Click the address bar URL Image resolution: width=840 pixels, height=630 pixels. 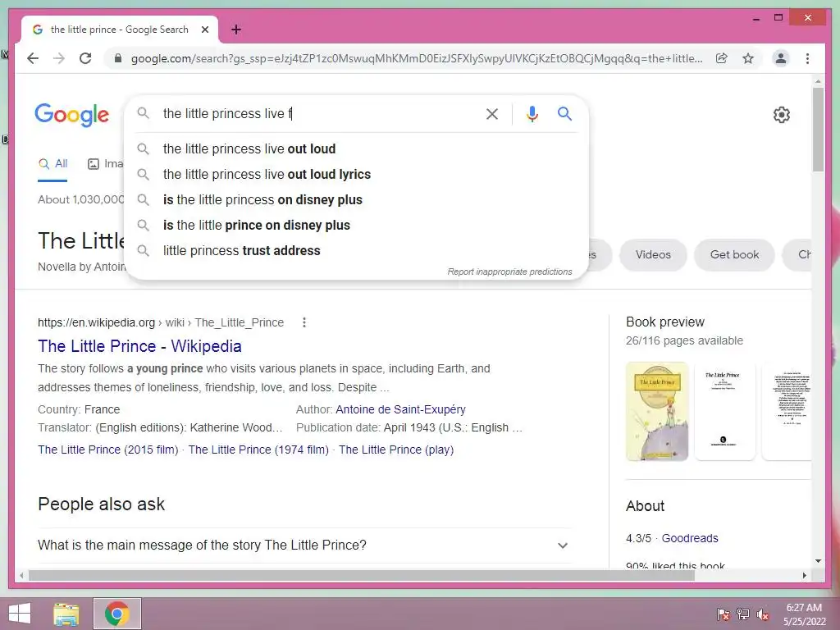tap(416, 58)
